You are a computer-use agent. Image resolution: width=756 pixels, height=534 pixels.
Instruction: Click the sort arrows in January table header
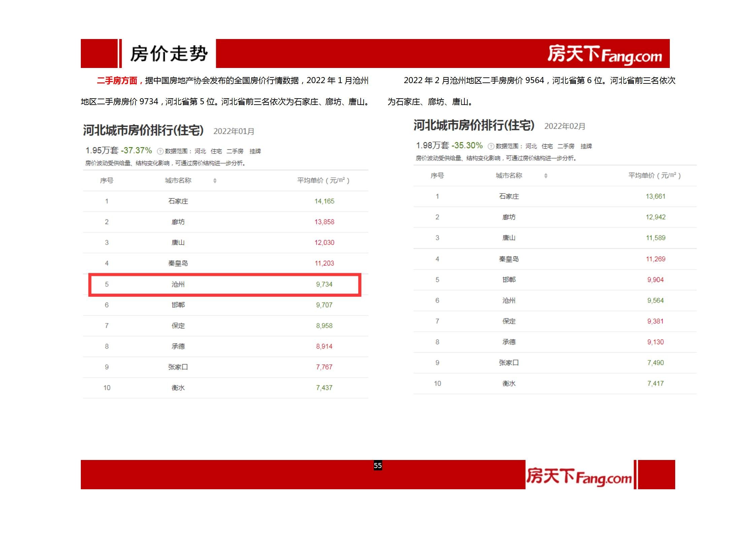[215, 181]
